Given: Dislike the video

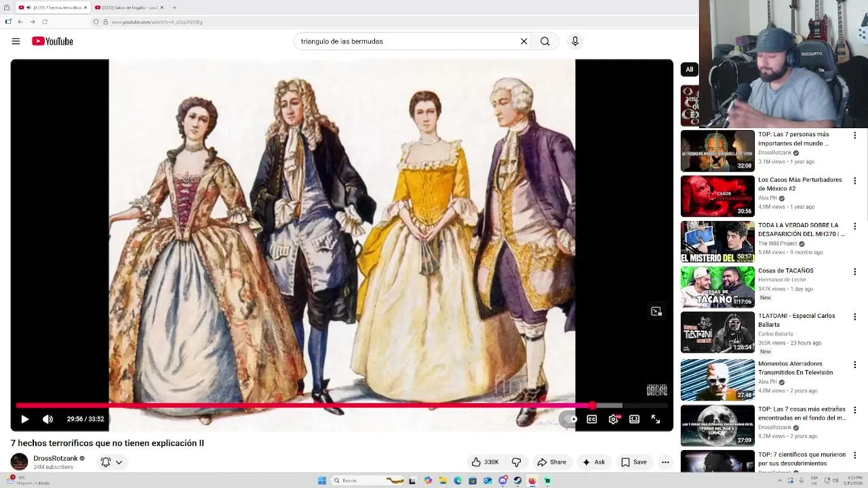Looking at the screenshot, I should [516, 462].
